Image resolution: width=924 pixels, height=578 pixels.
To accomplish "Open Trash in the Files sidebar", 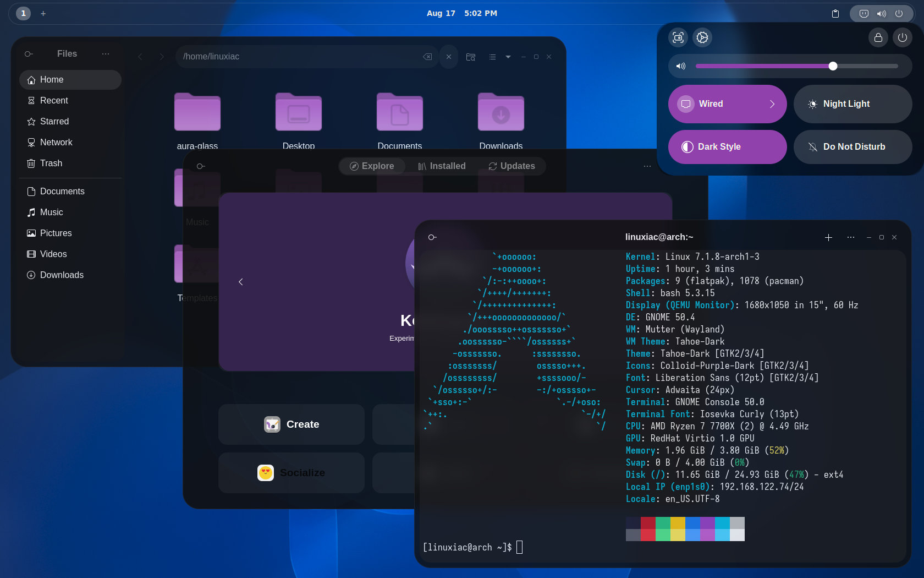I will (x=70, y=163).
